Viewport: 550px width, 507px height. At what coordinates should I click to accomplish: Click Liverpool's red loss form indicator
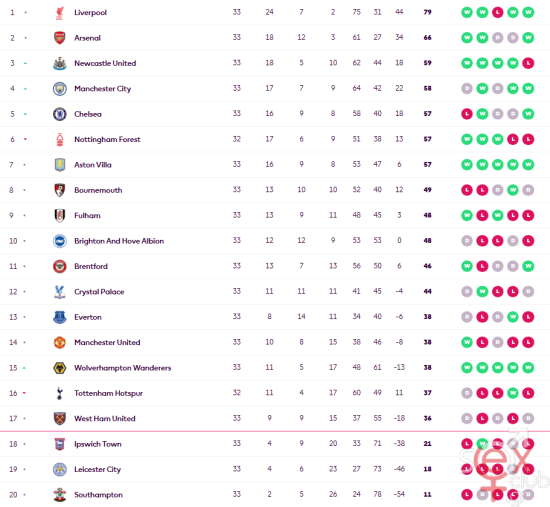click(497, 13)
